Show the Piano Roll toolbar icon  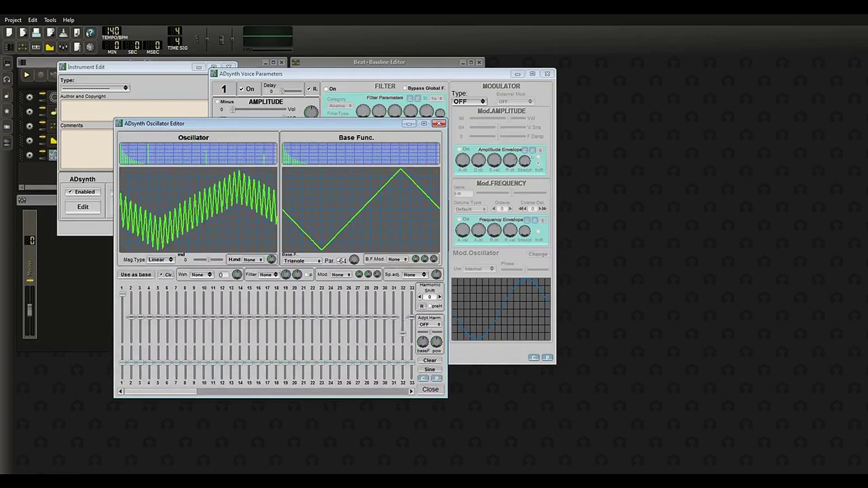pyautogui.click(x=36, y=47)
